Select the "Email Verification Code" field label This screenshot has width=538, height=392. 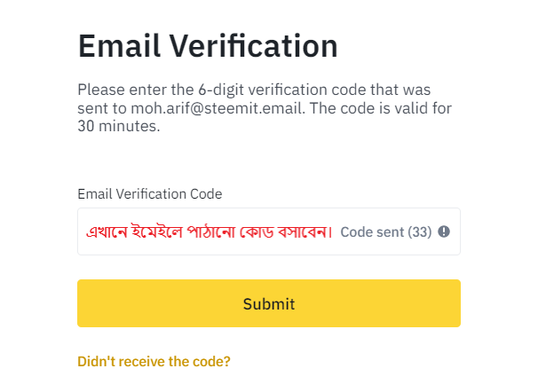coord(150,194)
